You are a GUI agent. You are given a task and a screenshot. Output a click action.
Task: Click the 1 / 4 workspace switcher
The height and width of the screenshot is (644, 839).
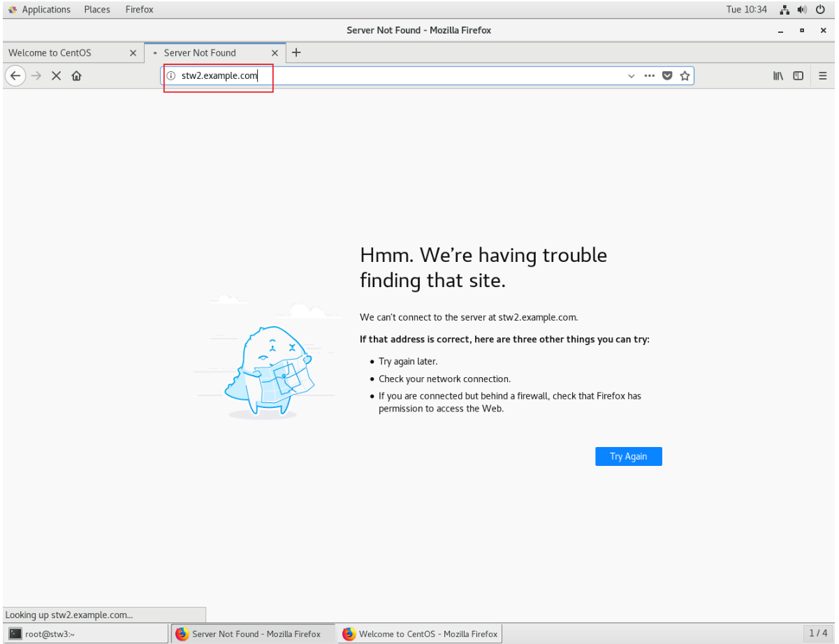click(818, 634)
